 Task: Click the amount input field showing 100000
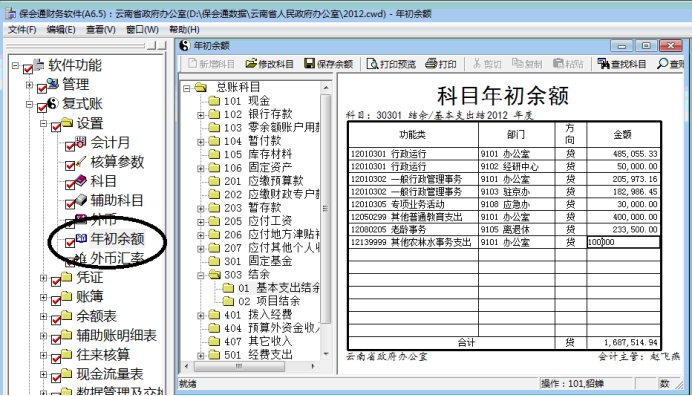tap(623, 242)
